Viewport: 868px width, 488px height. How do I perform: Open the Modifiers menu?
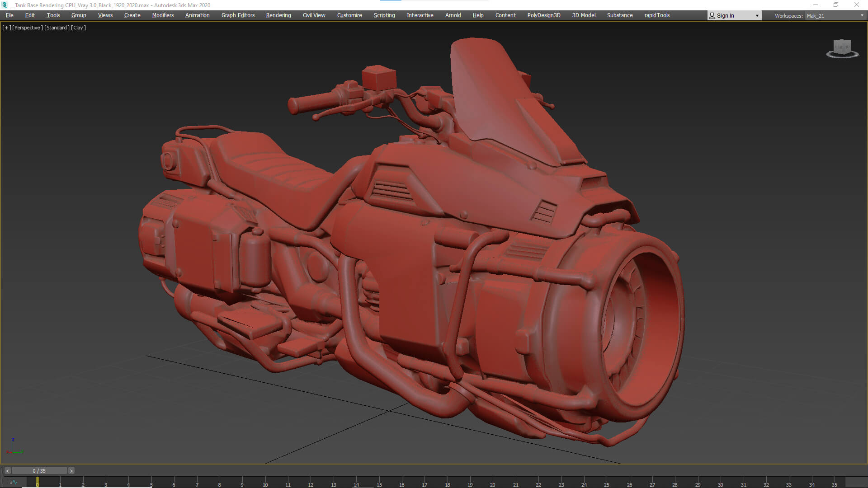[x=163, y=15]
